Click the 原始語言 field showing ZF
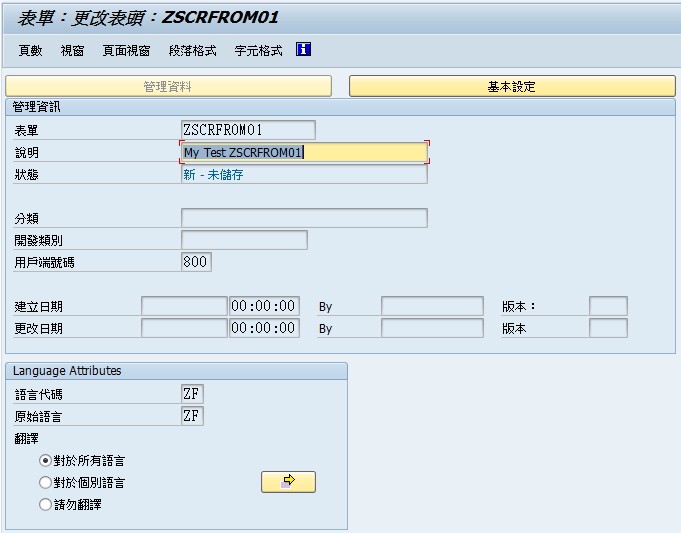The height and width of the screenshot is (533, 681). point(192,416)
